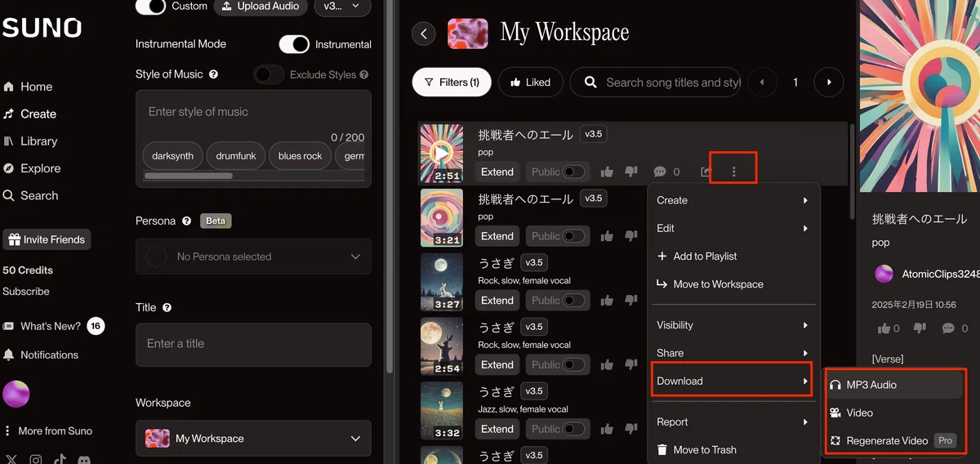This screenshot has height=464, width=980.
Task: Open Notifications in the sidebar
Action: coord(41,355)
